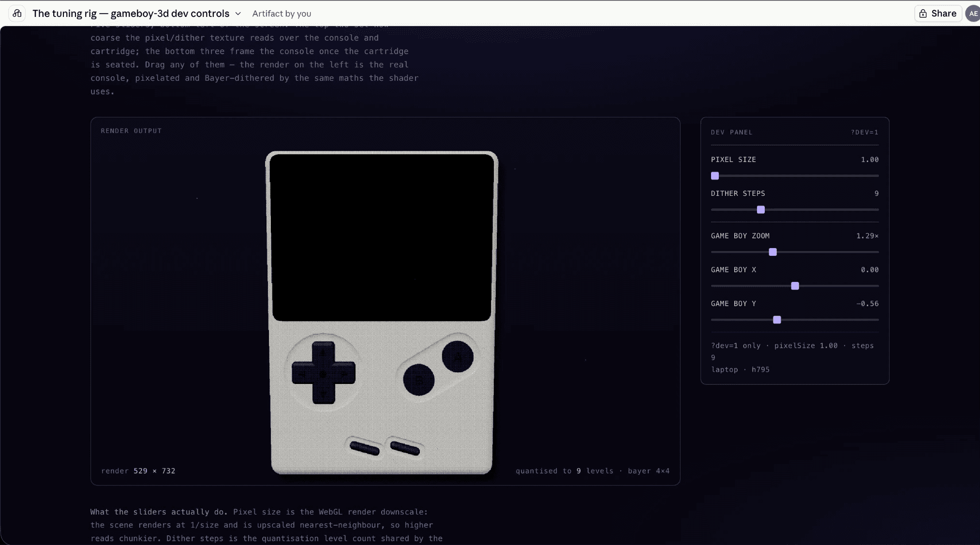The width and height of the screenshot is (980, 545).
Task: Open the AE user avatar
Action: click(x=973, y=14)
